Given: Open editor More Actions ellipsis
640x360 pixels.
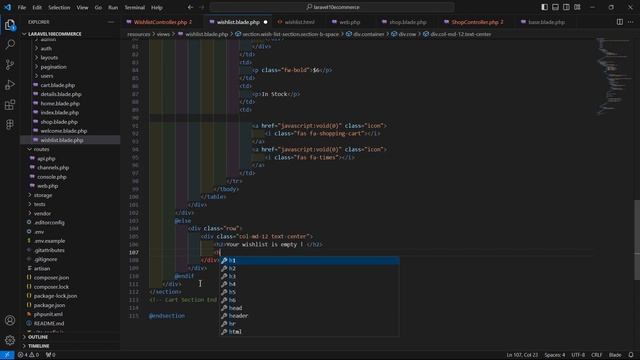Looking at the screenshot, I should [x=631, y=22].
